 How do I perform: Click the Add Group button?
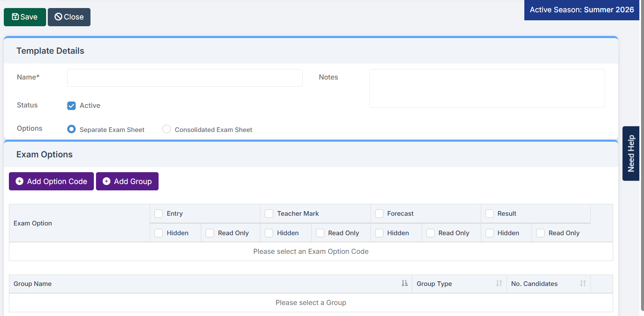click(127, 181)
